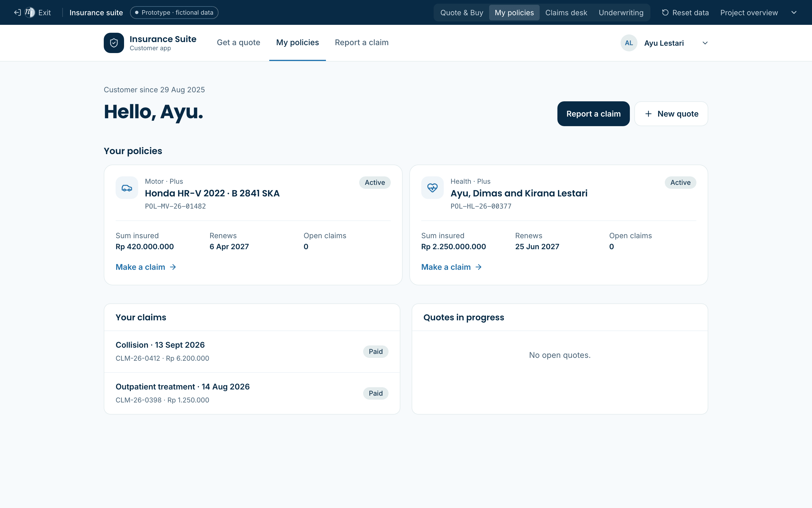Click the Prototype fictional data badge

tap(174, 12)
